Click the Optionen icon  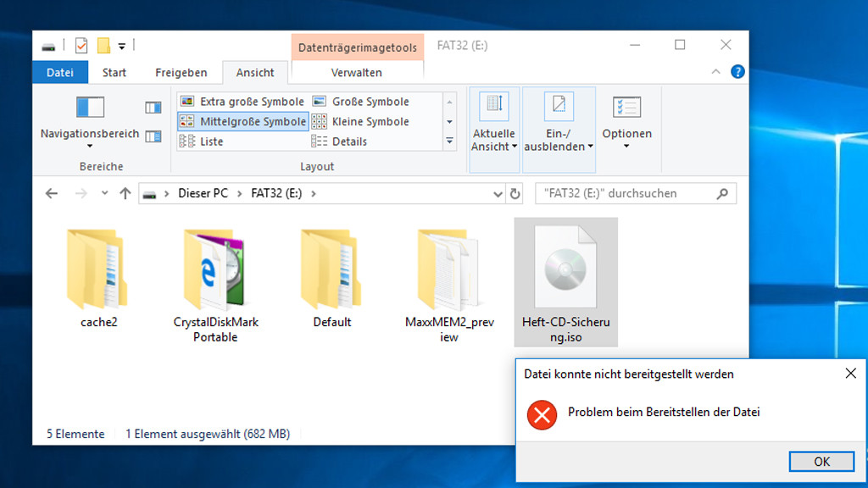[626, 108]
